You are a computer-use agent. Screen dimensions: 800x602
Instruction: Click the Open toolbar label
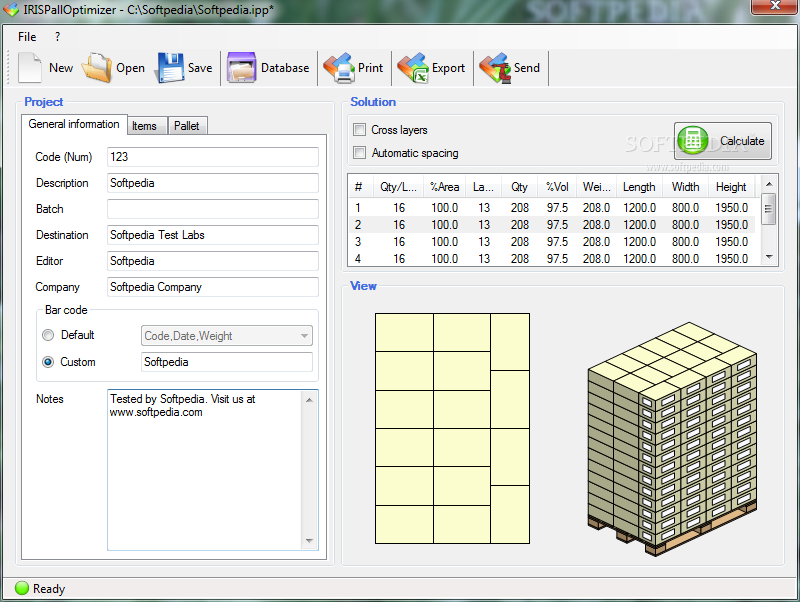130,68
